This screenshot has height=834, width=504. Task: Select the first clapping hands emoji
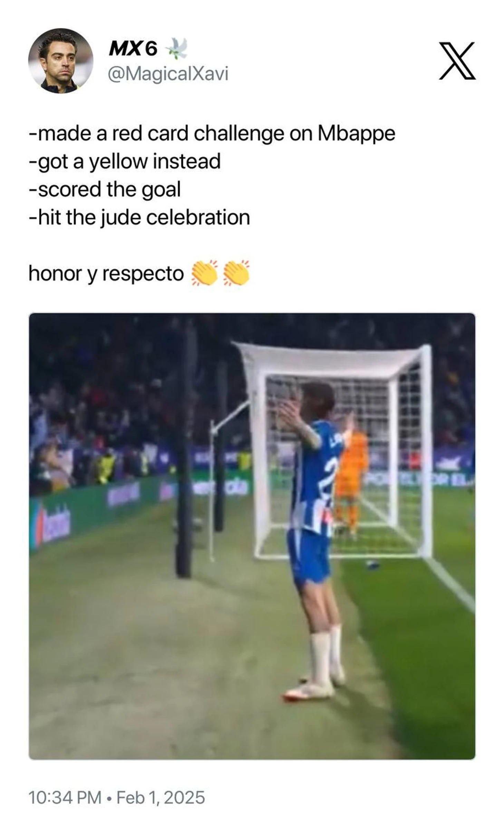(x=205, y=273)
